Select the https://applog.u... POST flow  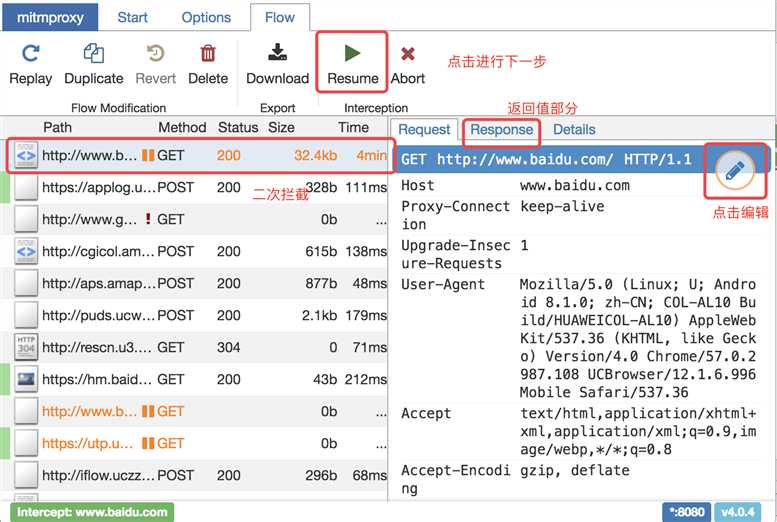[194, 187]
